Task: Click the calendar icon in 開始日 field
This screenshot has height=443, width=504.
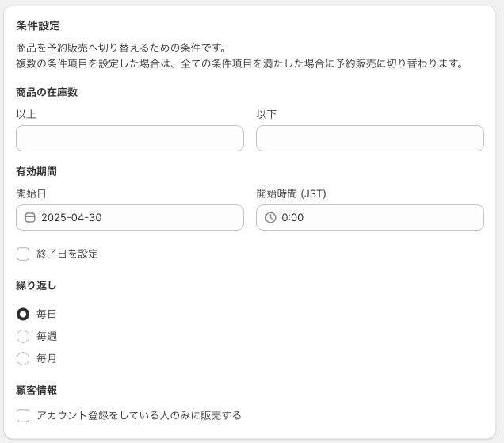Action: coord(30,217)
